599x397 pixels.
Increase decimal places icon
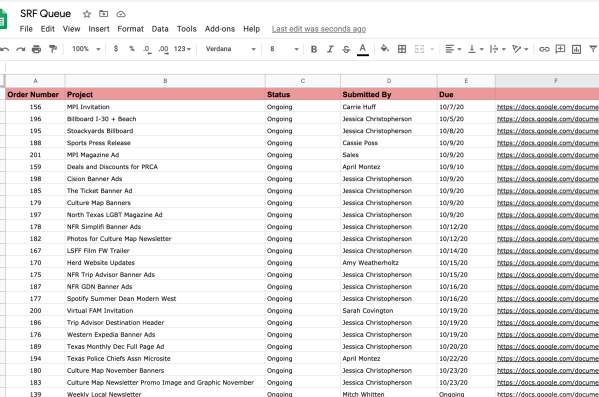[x=163, y=49]
